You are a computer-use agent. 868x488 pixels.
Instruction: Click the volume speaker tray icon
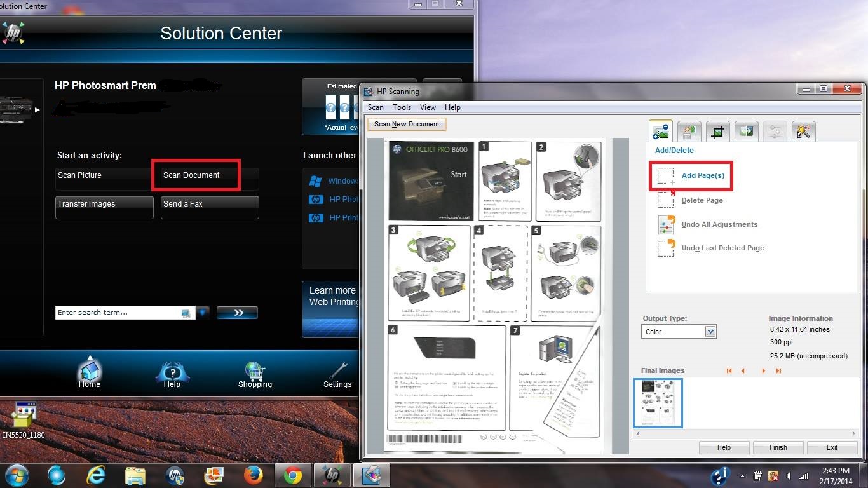(789, 476)
